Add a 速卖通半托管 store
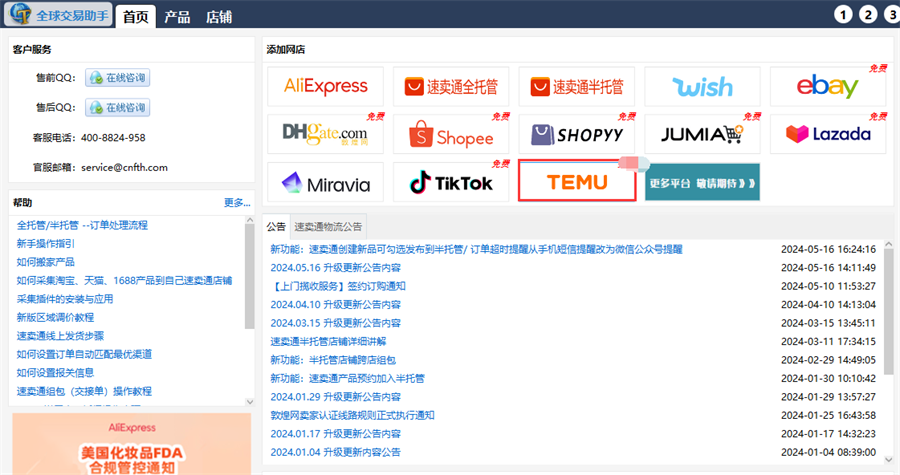This screenshot has width=900, height=475. [x=577, y=87]
